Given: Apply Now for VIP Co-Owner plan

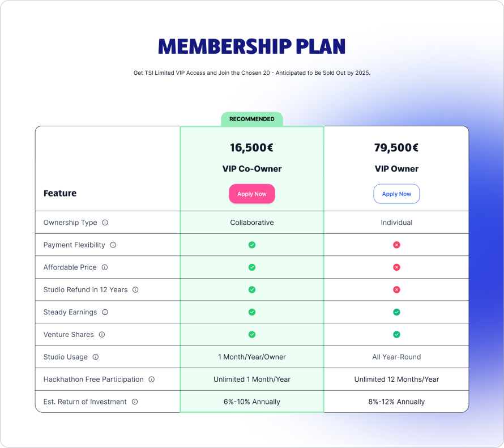Looking at the screenshot, I should tap(252, 194).
